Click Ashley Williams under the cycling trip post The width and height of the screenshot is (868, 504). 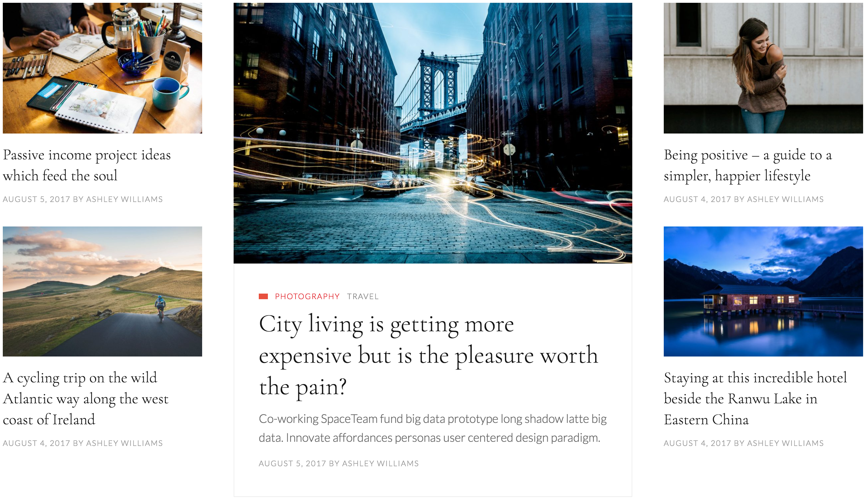click(124, 443)
